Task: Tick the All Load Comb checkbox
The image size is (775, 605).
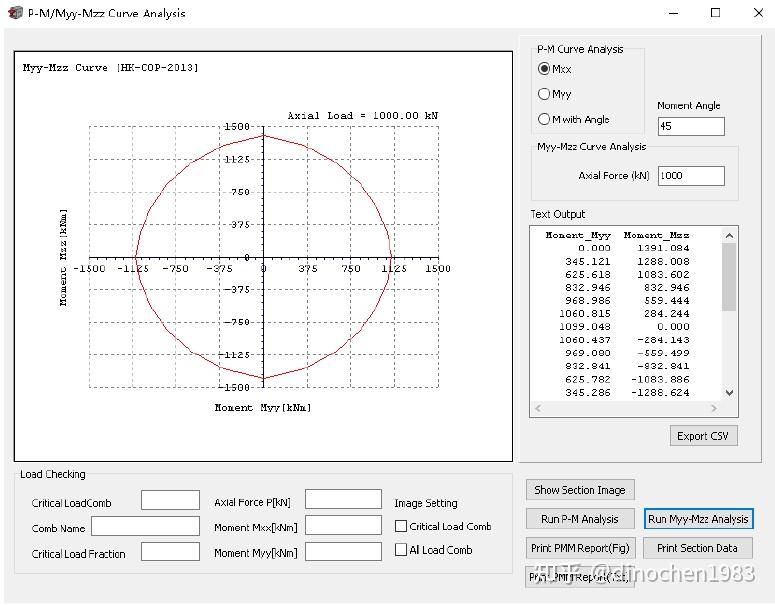Action: (401, 549)
